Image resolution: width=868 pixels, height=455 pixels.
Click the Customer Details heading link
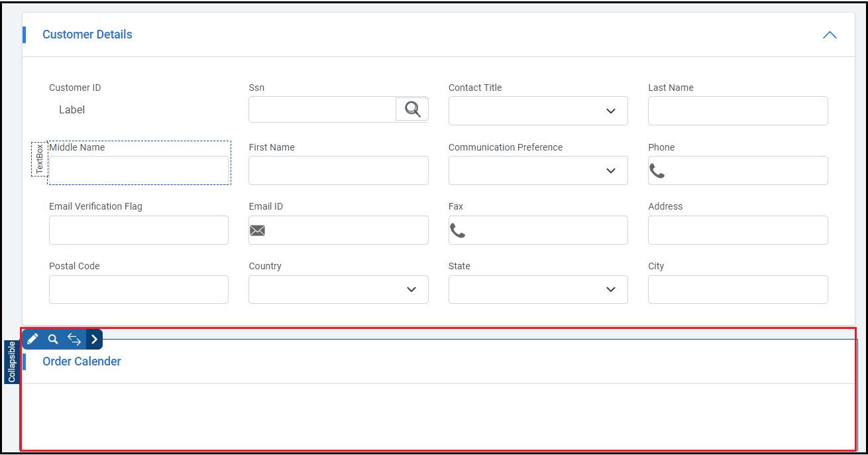tap(87, 34)
